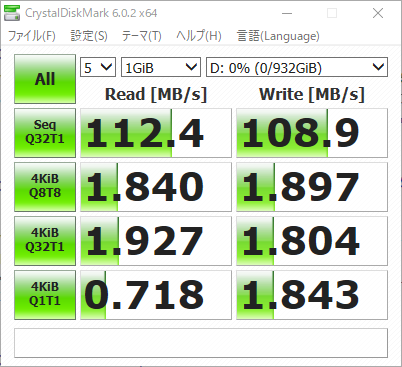Close the CrystalDiskMark window
Viewport: 402px width, 367px height.
point(378,13)
